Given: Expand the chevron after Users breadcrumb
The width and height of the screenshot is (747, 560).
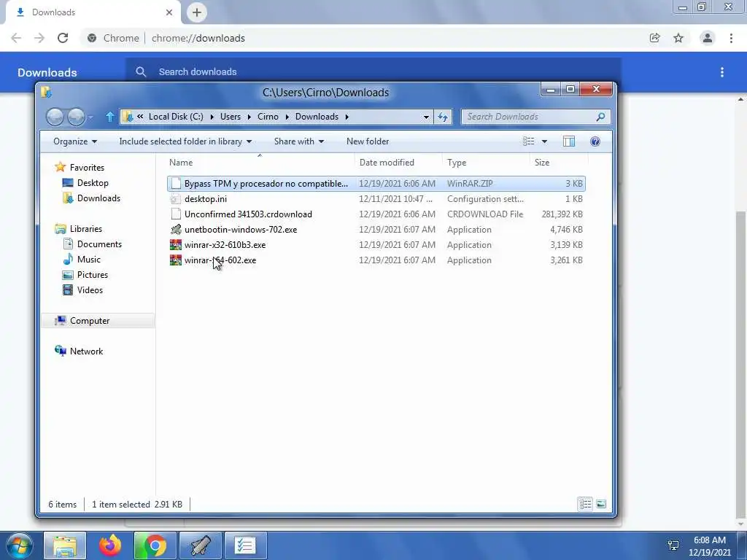Looking at the screenshot, I should [x=249, y=117].
